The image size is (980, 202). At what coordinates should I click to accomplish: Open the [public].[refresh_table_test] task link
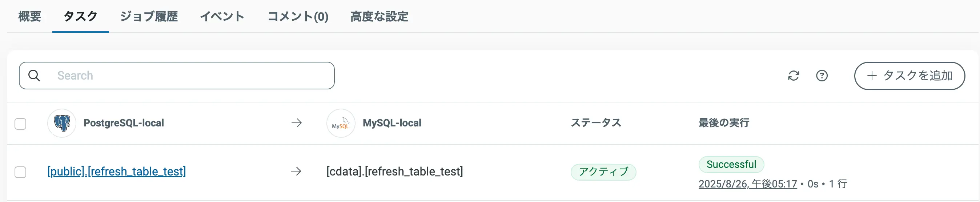click(x=116, y=171)
